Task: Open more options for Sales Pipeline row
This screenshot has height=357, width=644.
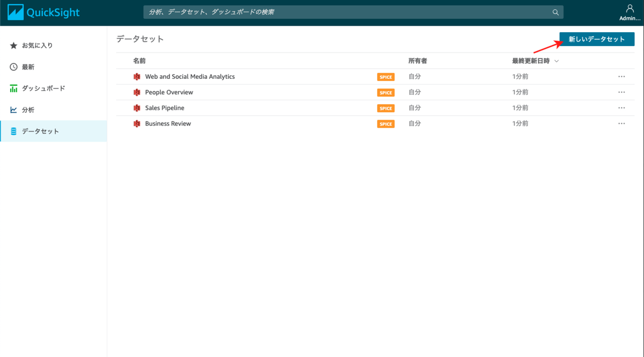Action: [x=621, y=108]
